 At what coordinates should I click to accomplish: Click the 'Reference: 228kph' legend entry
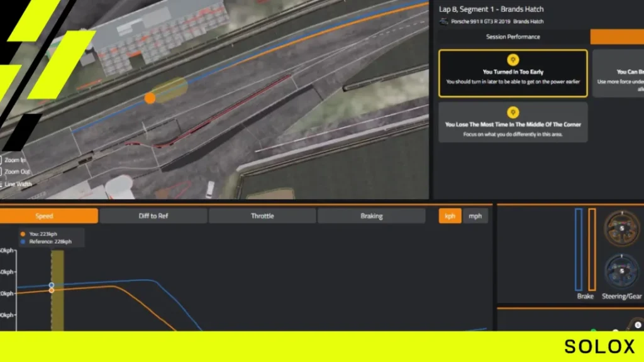coord(47,242)
